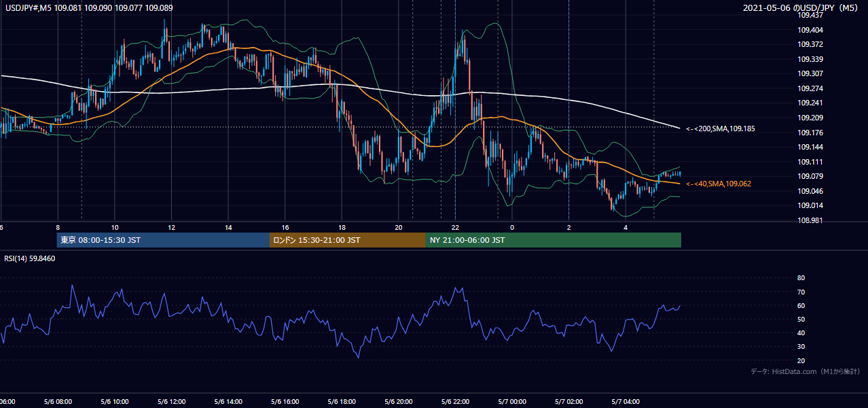This screenshot has height=408, width=868.
Task: Click the 5/7 00:00 time axis label
Action: click(x=512, y=402)
